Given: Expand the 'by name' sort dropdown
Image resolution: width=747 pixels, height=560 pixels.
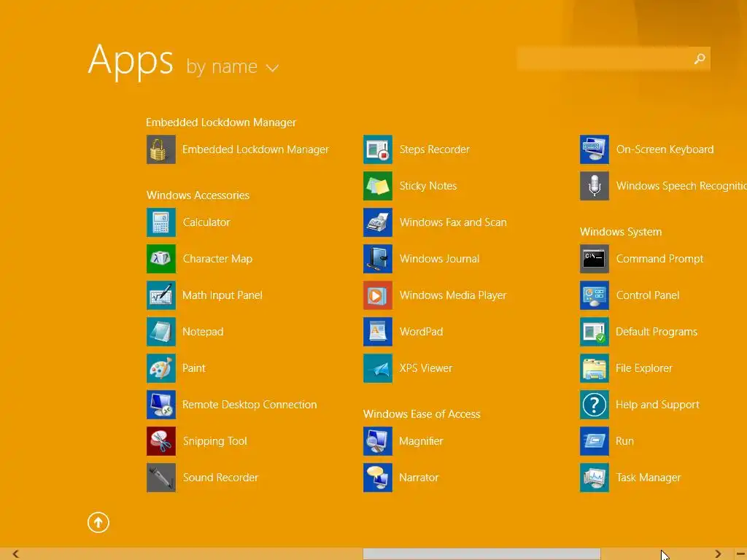Looking at the screenshot, I should click(x=232, y=67).
